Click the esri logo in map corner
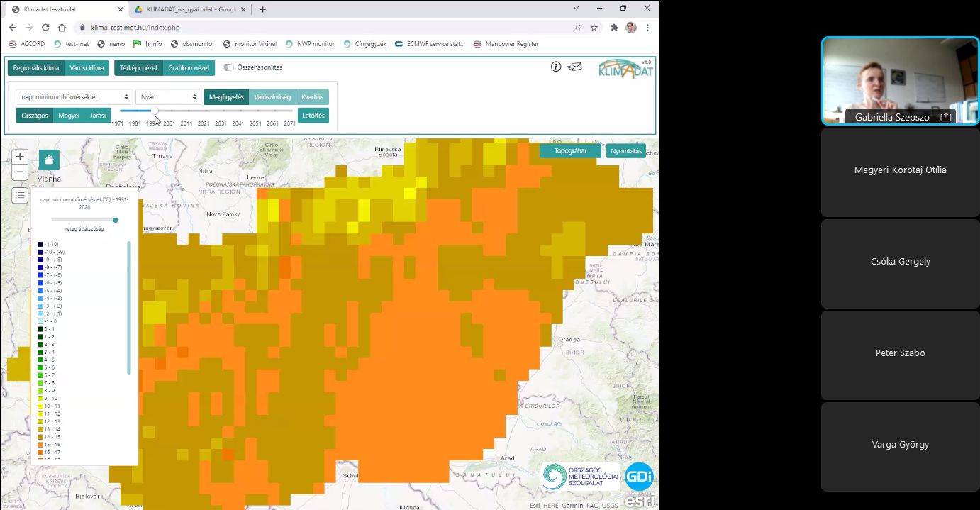Image resolution: width=980 pixels, height=510 pixels. [640, 500]
